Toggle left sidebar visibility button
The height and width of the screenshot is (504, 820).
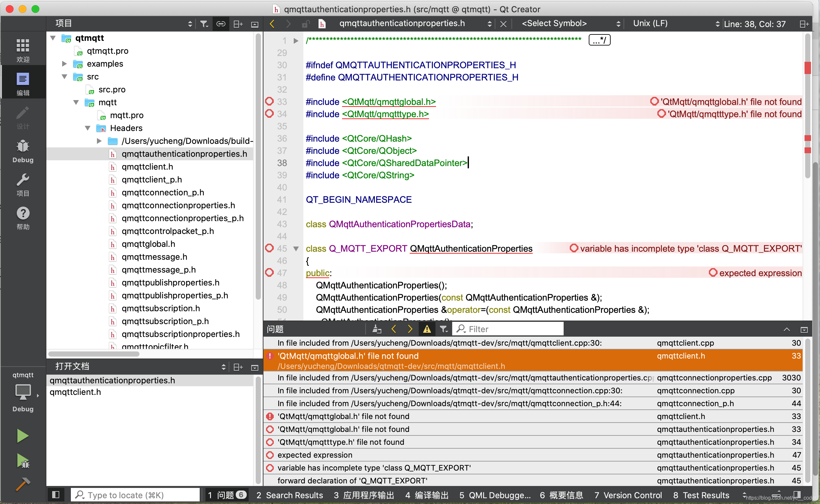click(x=56, y=495)
